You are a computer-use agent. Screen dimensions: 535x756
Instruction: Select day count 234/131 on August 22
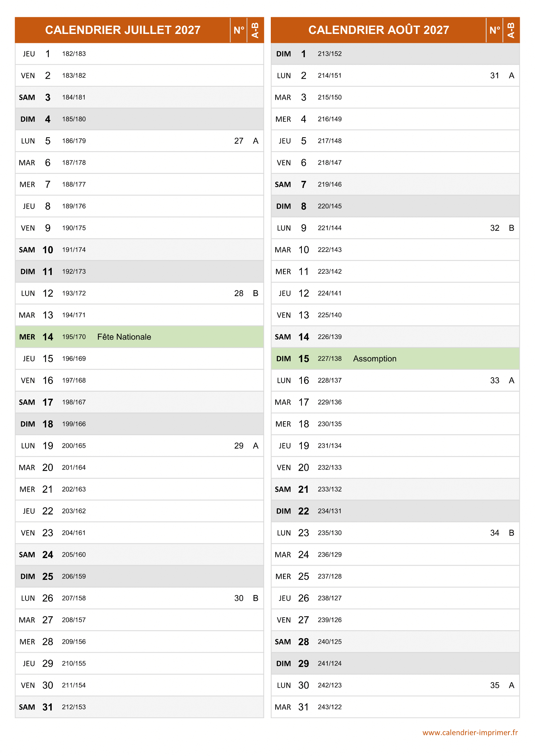click(x=330, y=511)
